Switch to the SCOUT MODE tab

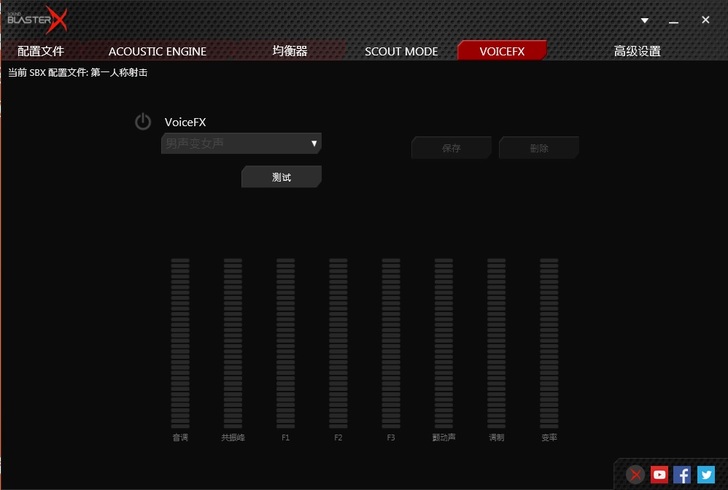coord(401,51)
